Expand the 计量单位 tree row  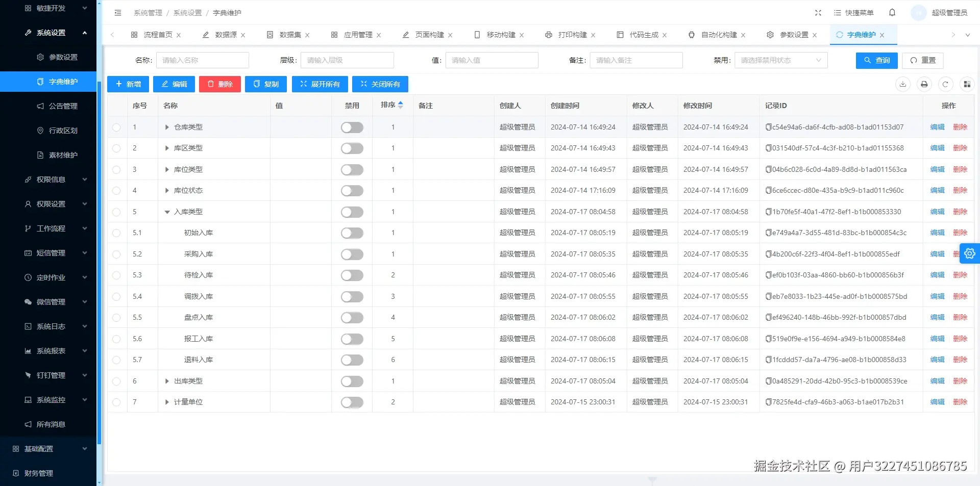pos(167,402)
